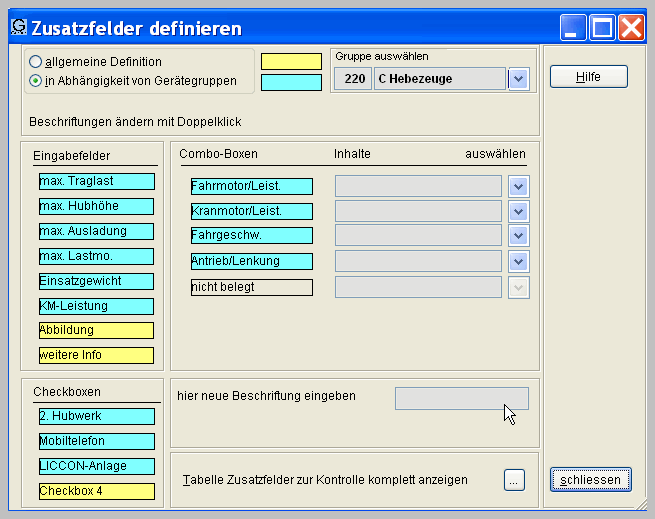The width and height of the screenshot is (655, 519).
Task: Select 'in Abhängigkeit von Gerätegruppen' radio option
Action: click(x=36, y=81)
